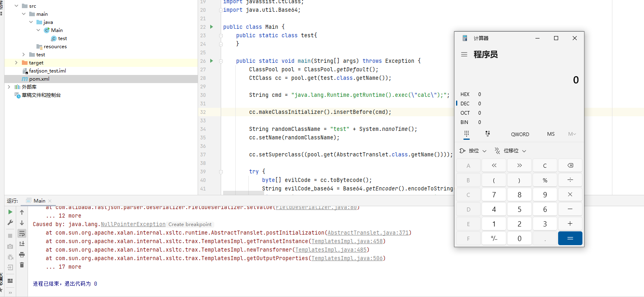This screenshot has height=297, width=644.
Task: Open TemplatesImpl.java:458 stack link
Action: pyautogui.click(x=347, y=241)
